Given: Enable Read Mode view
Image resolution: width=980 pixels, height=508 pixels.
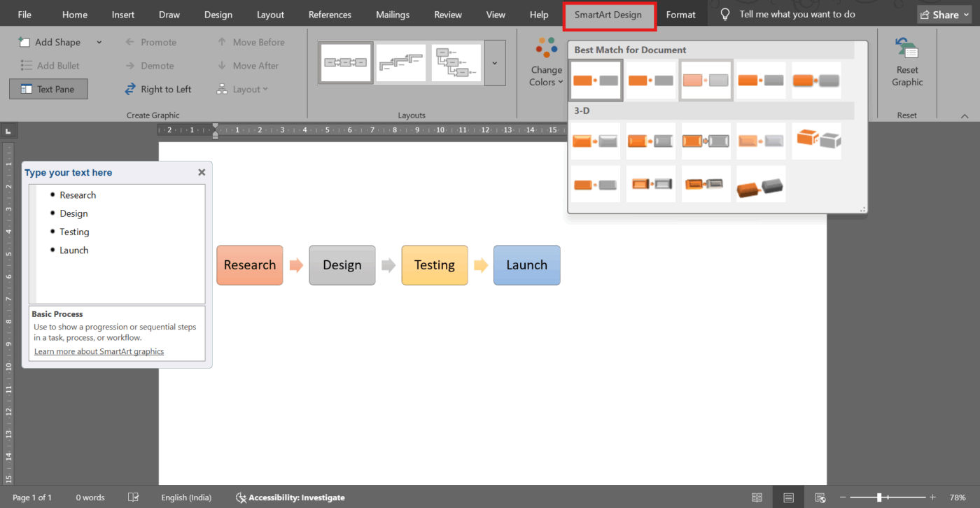Looking at the screenshot, I should pos(757,496).
